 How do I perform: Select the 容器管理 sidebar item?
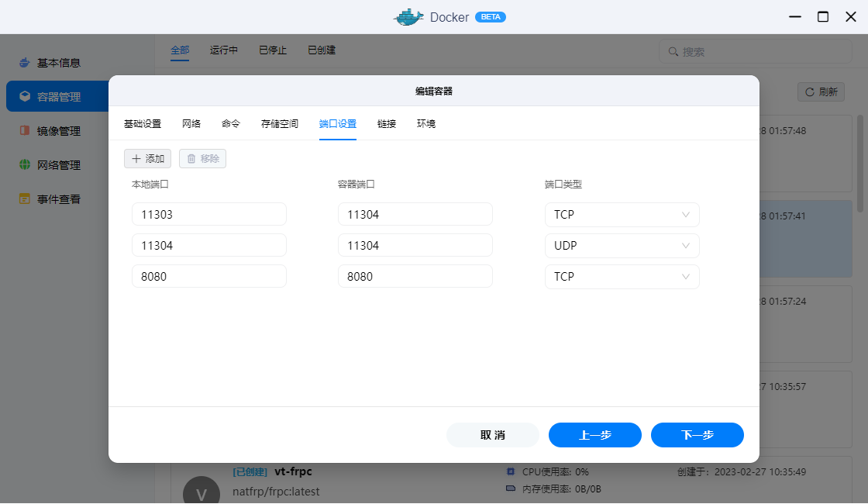click(57, 96)
